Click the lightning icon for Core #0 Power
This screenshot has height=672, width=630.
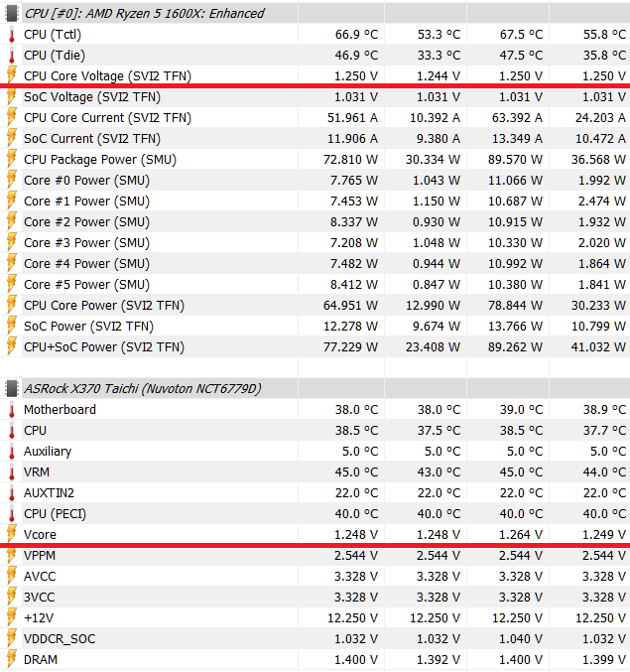pyautogui.click(x=12, y=181)
